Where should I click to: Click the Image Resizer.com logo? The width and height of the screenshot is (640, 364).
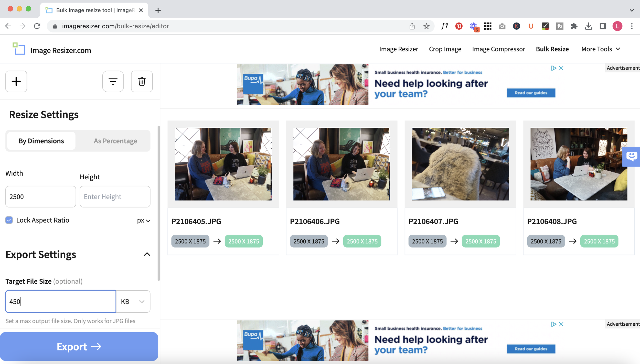click(52, 49)
